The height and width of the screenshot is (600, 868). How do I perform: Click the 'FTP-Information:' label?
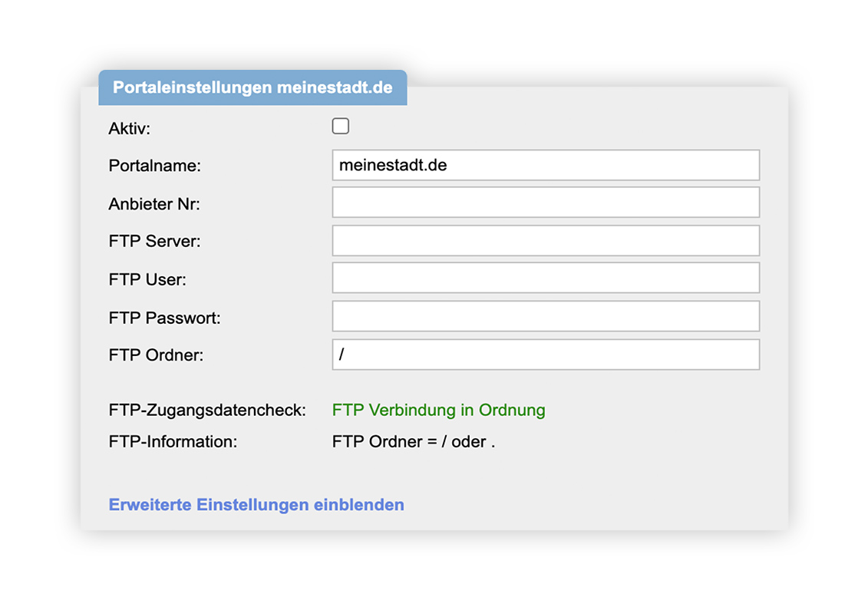[x=173, y=442]
